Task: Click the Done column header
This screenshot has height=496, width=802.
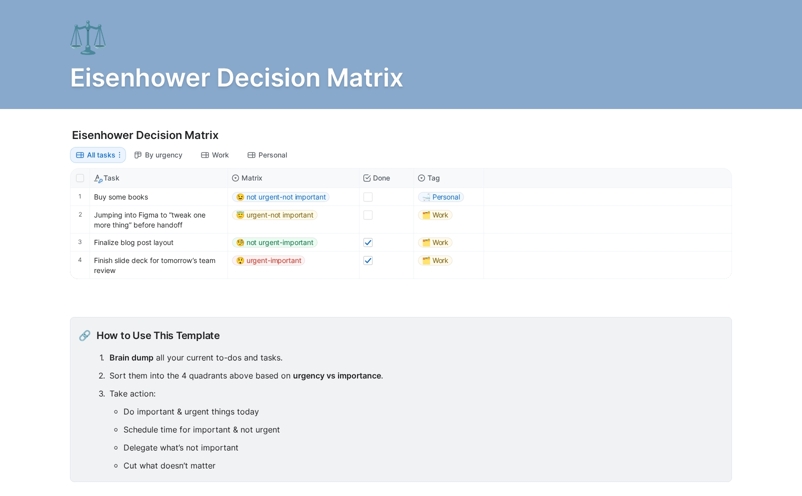Action: click(386, 178)
